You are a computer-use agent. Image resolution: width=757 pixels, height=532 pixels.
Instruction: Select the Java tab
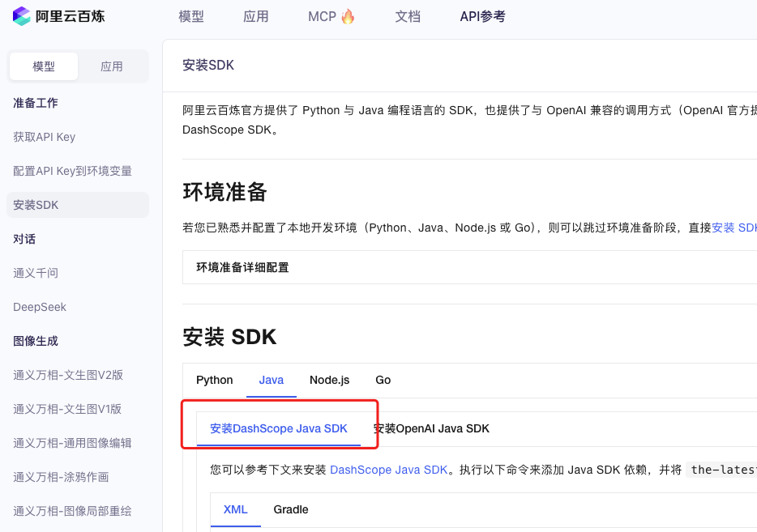[x=272, y=380]
